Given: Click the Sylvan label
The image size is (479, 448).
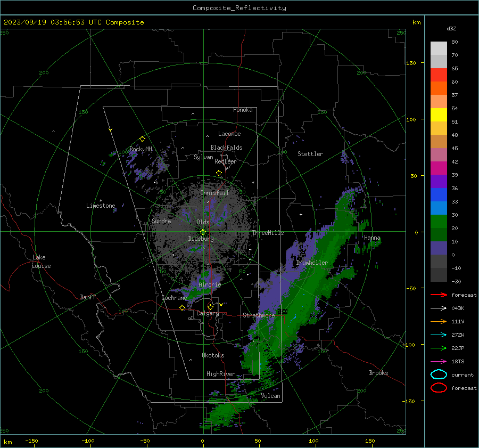Looking at the screenshot, I should coord(203,157).
